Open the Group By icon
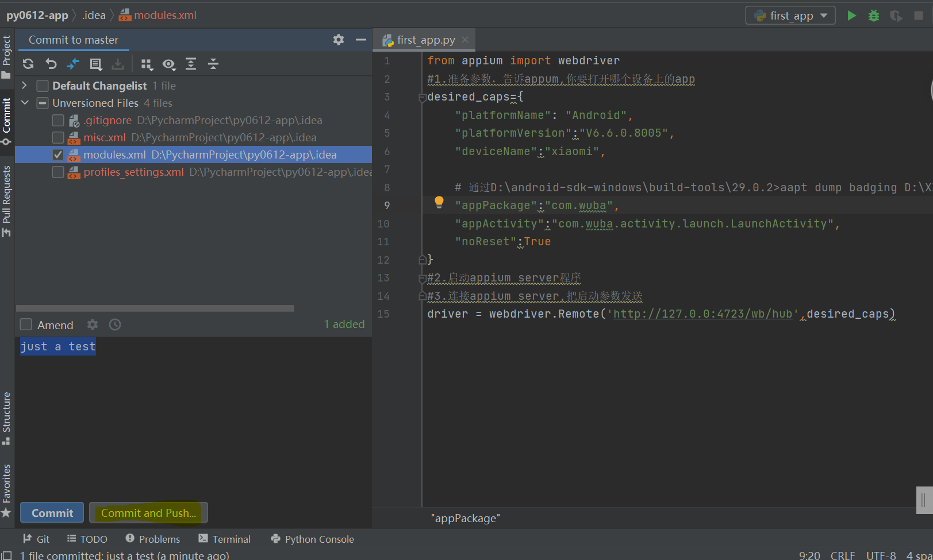 [x=147, y=64]
